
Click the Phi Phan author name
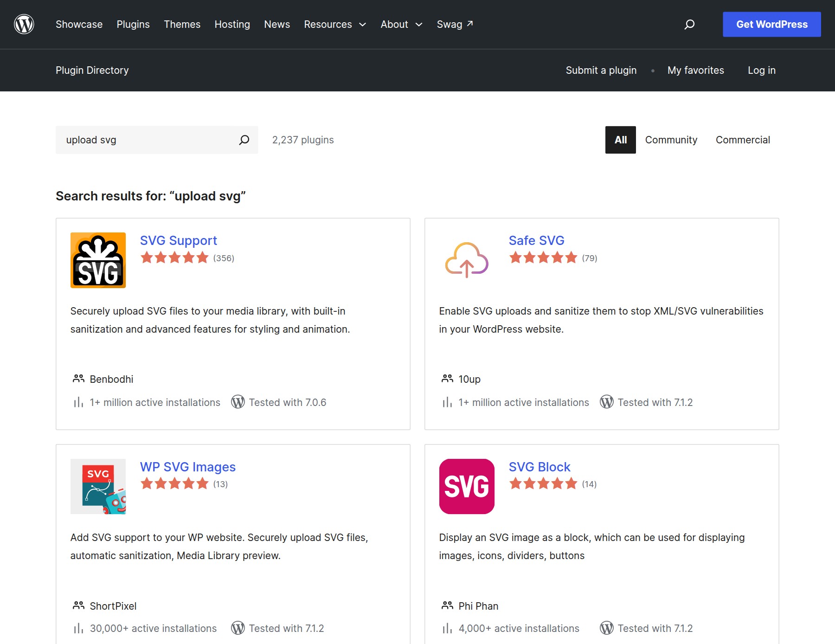pyautogui.click(x=478, y=606)
